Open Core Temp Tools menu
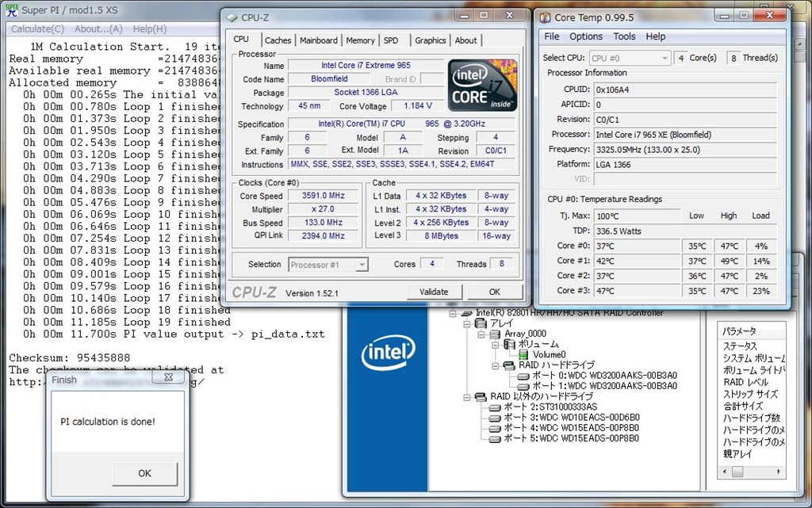 tap(624, 36)
